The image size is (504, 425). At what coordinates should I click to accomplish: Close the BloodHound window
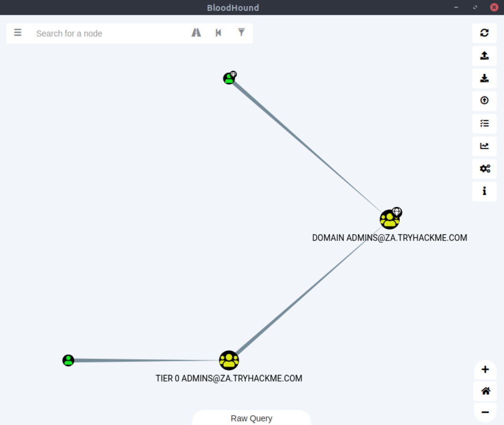494,7
